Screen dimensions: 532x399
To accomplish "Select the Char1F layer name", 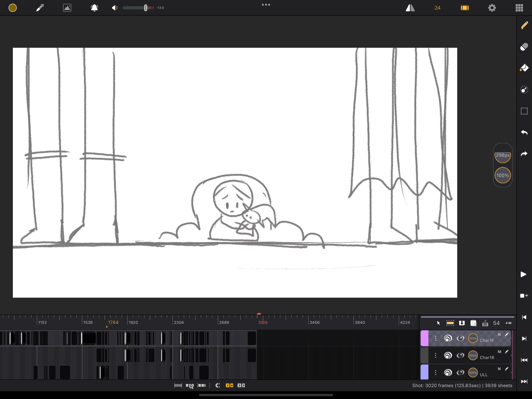I will tap(487, 340).
